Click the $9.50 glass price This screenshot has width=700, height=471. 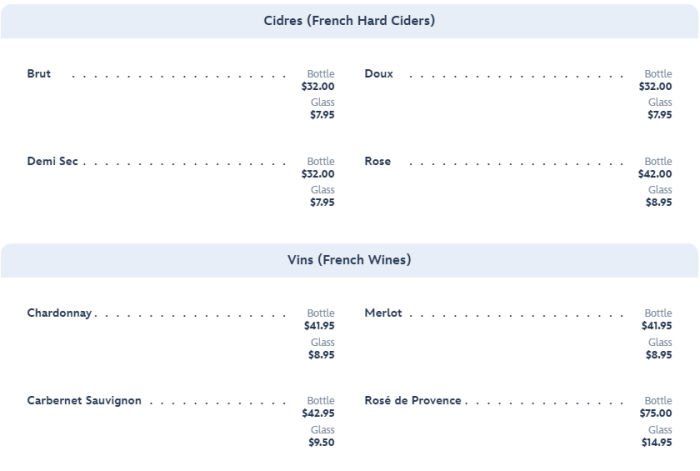(x=321, y=442)
